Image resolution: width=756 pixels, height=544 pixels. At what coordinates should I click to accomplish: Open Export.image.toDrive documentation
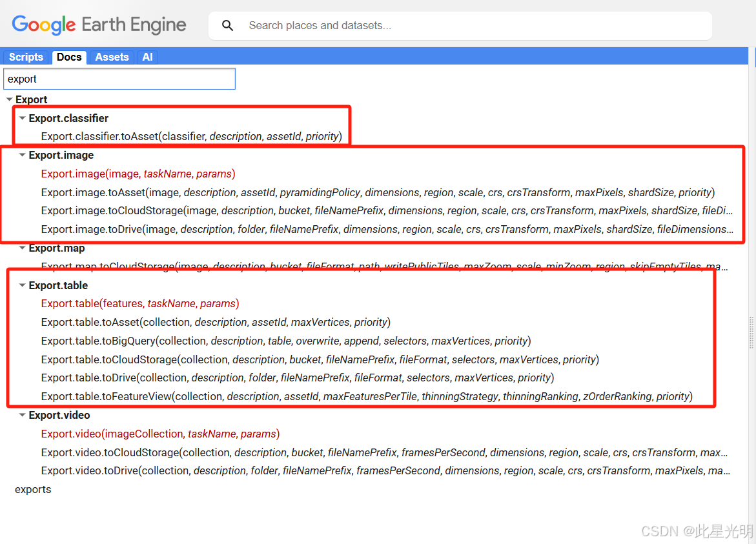pos(387,229)
